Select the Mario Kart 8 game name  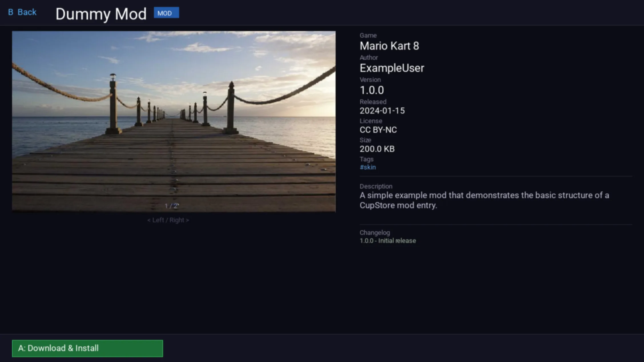point(389,46)
